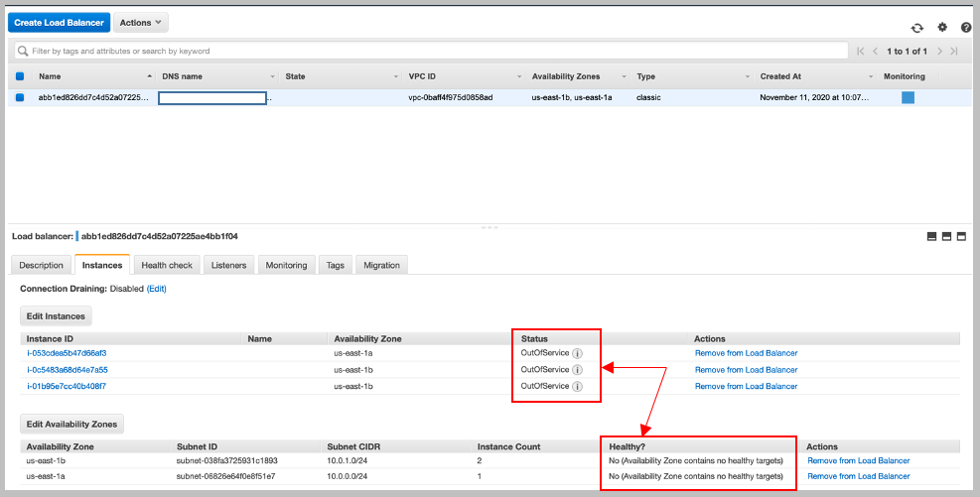
Task: Click the us-east-1b, us-east-1a zones cell
Action: 571,97
